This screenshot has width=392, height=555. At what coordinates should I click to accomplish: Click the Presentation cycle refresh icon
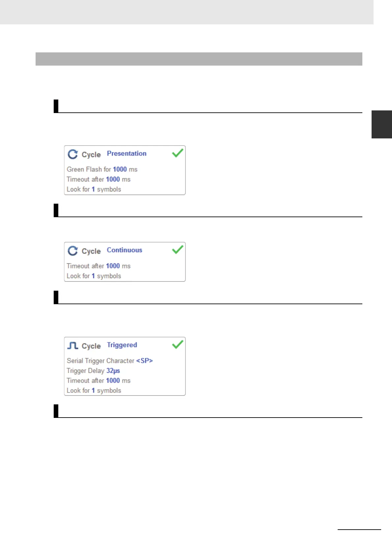tap(72, 154)
